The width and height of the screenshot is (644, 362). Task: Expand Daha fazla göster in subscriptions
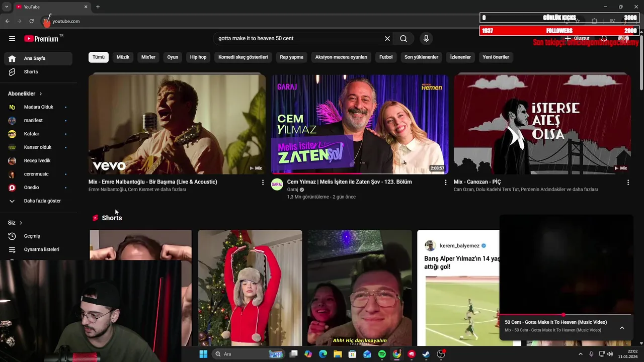pos(38,201)
